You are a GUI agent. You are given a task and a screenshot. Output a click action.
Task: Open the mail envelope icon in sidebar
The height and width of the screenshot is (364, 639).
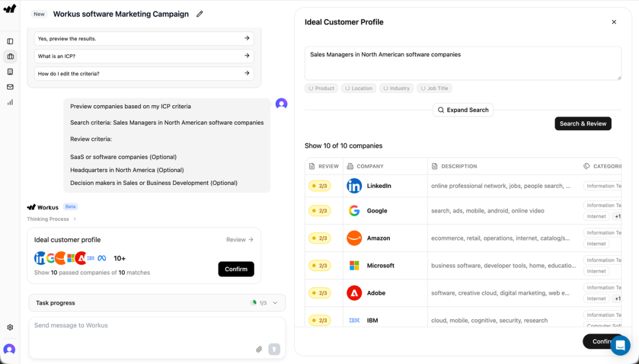[10, 87]
